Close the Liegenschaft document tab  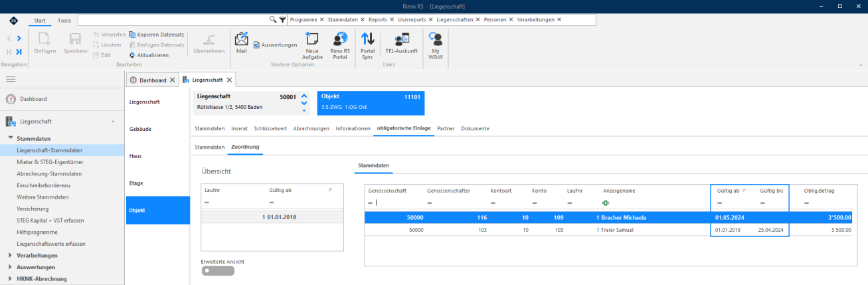[229, 80]
